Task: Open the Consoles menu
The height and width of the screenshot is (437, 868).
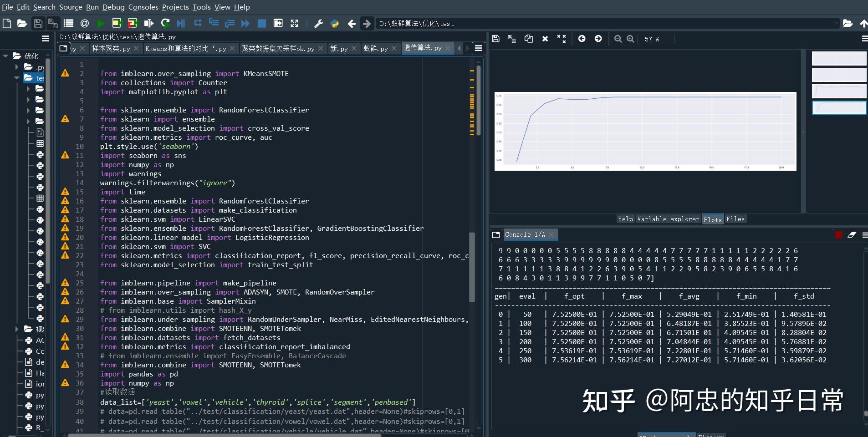Action: pos(143,7)
